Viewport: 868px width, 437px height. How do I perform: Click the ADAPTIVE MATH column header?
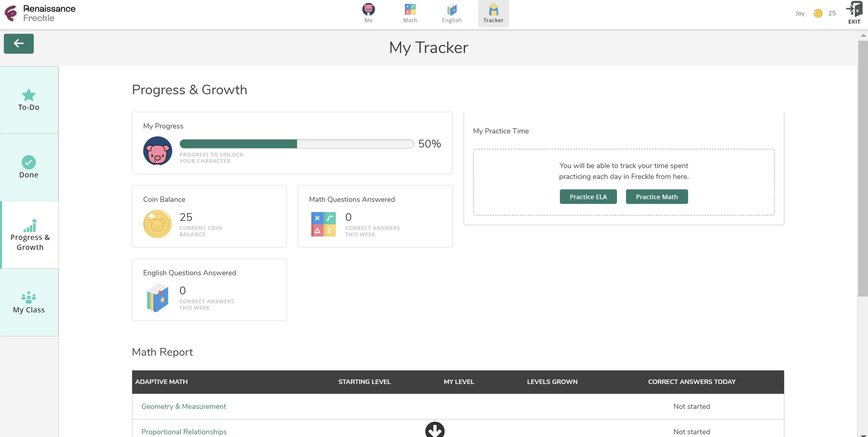point(161,382)
